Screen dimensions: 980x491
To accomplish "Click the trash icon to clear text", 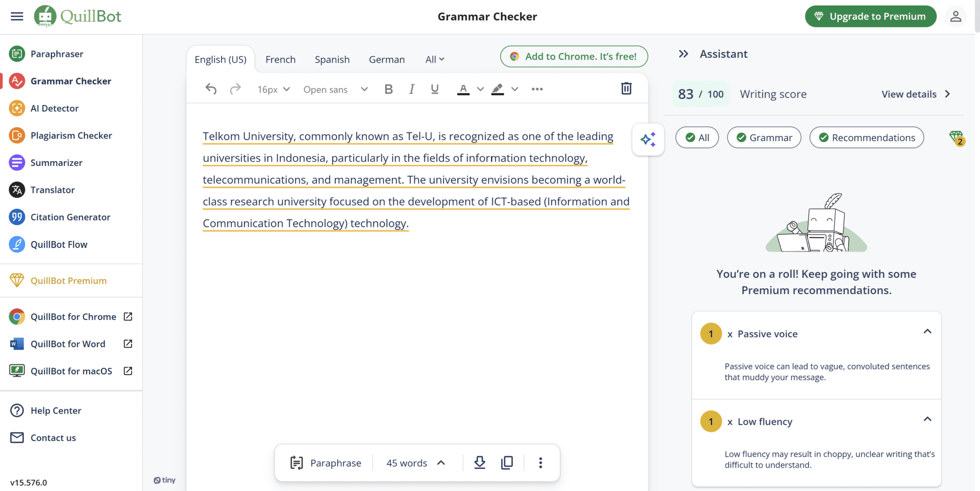I will tap(626, 88).
